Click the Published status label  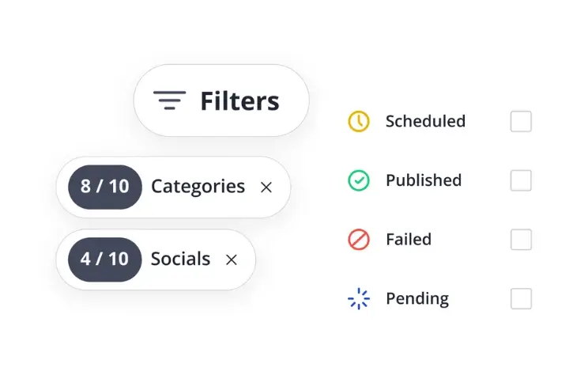point(424,180)
